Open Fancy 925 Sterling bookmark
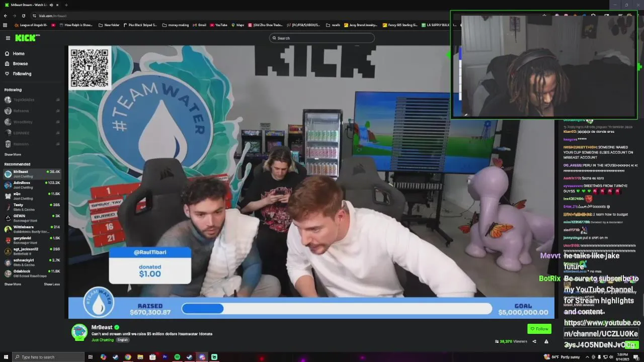The image size is (644, 362). click(x=400, y=25)
